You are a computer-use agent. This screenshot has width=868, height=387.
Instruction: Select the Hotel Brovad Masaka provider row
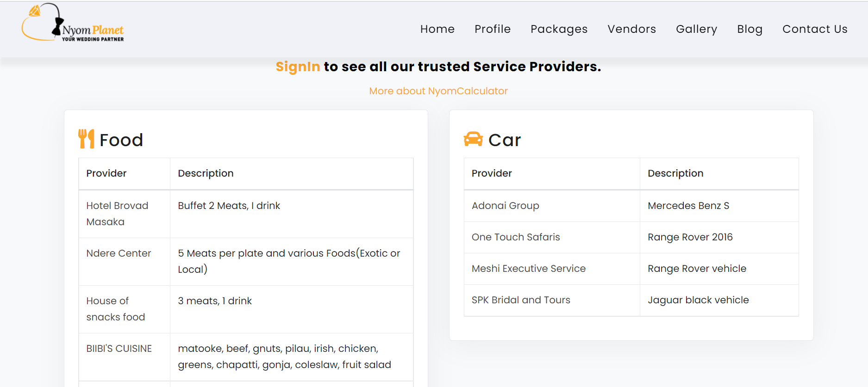coord(246,214)
